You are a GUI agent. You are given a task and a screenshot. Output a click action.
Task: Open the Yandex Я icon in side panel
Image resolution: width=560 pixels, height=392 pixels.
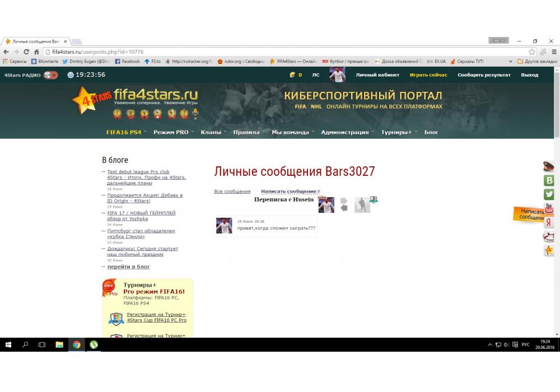click(x=549, y=222)
